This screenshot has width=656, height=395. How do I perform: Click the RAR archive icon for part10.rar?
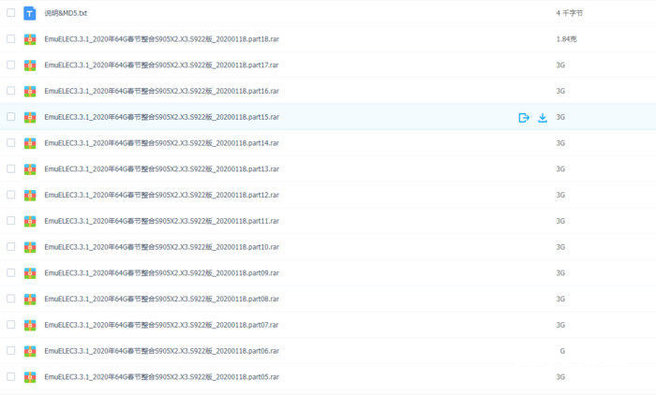[x=30, y=247]
